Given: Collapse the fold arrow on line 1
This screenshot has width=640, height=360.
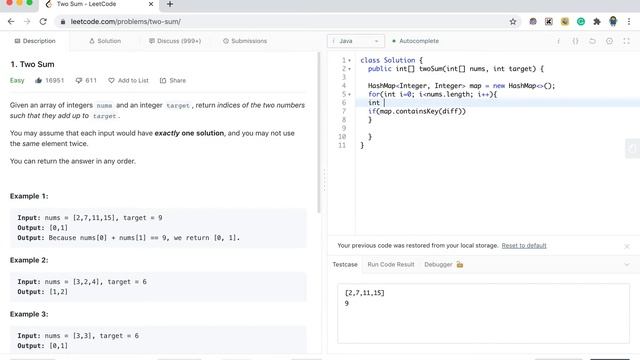Looking at the screenshot, I should (x=350, y=60).
